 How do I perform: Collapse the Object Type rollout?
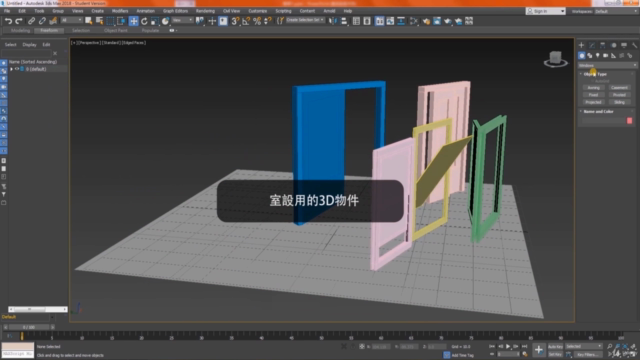pos(596,74)
